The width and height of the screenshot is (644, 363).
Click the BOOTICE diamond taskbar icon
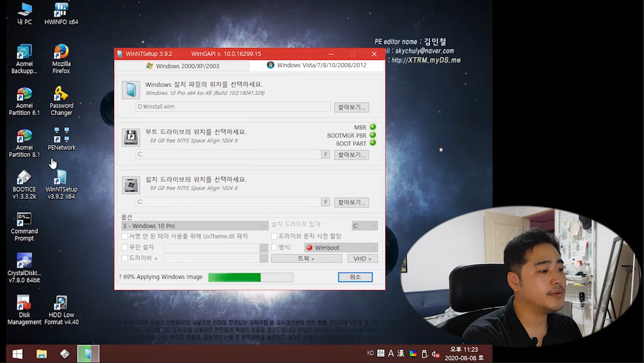[x=65, y=354]
